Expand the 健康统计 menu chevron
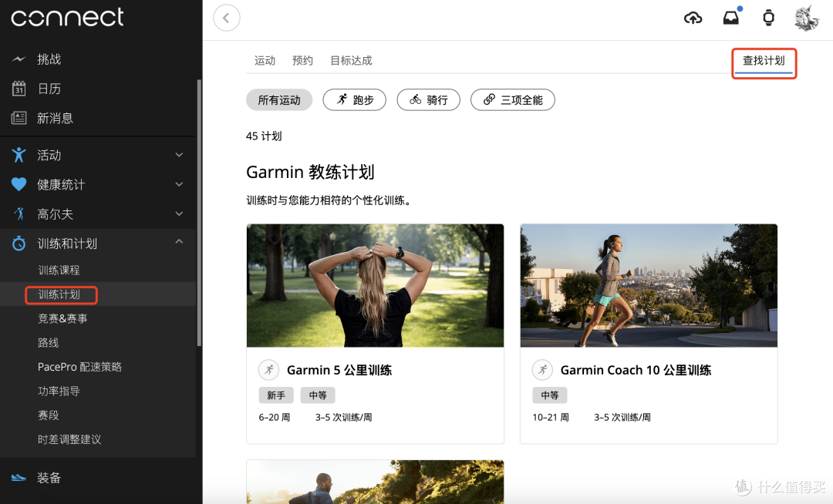833x504 pixels. click(179, 184)
